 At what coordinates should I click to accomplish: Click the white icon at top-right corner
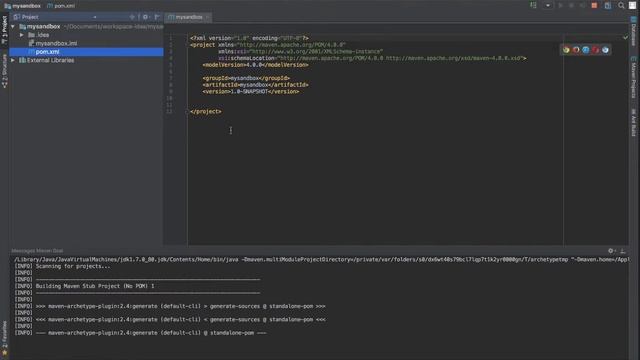point(632,5)
